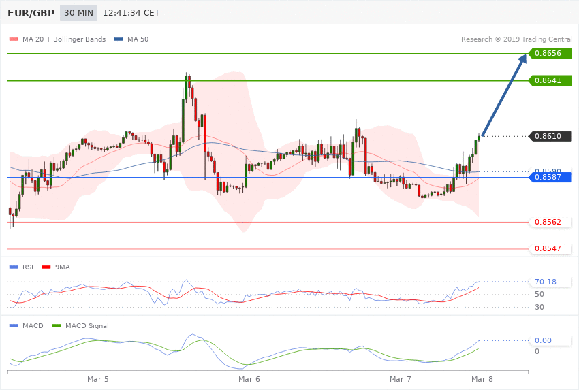Click the MACD value 0.00 label
Image resolution: width=579 pixels, height=392 pixels.
tap(543, 340)
